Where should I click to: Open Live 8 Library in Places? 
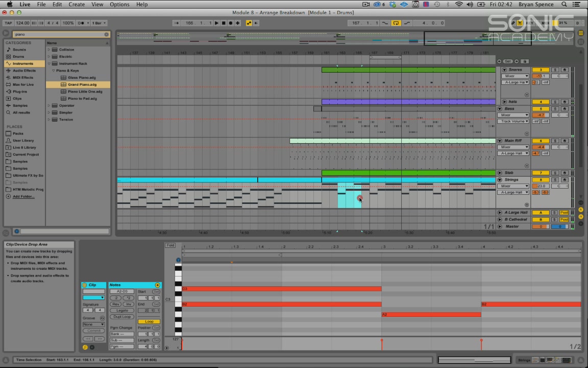coord(24,148)
